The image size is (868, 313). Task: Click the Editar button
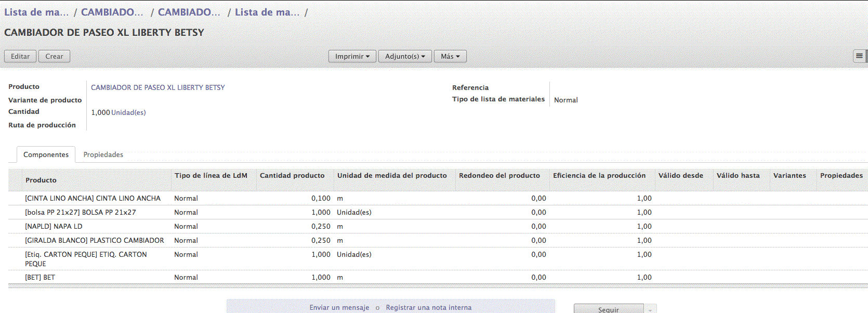20,56
